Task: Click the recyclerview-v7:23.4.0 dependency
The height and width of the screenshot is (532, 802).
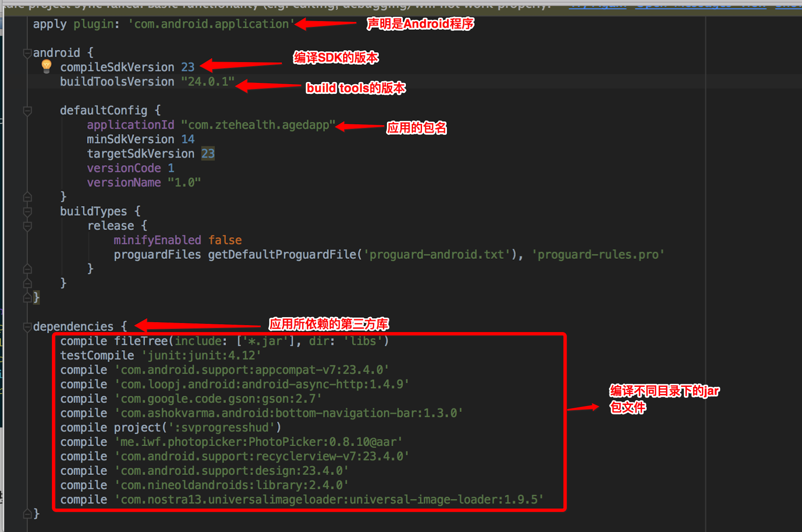Action: [262, 457]
